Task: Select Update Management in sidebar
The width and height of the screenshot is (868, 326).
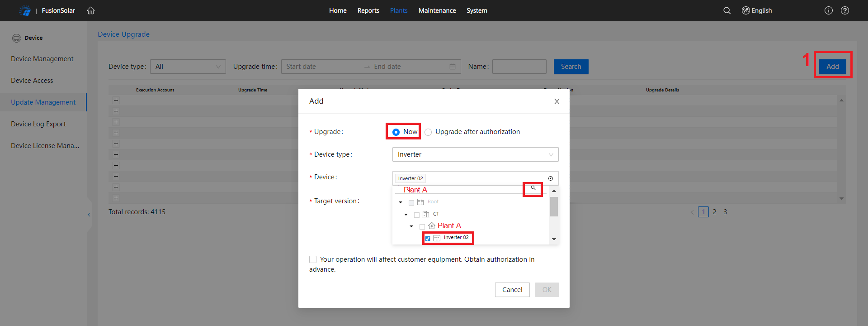Action: [43, 102]
